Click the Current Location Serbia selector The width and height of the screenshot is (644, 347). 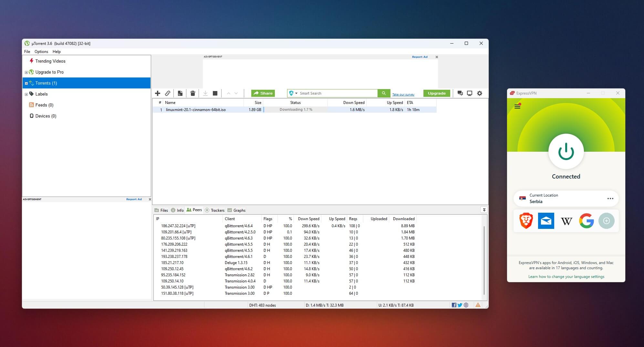point(566,199)
